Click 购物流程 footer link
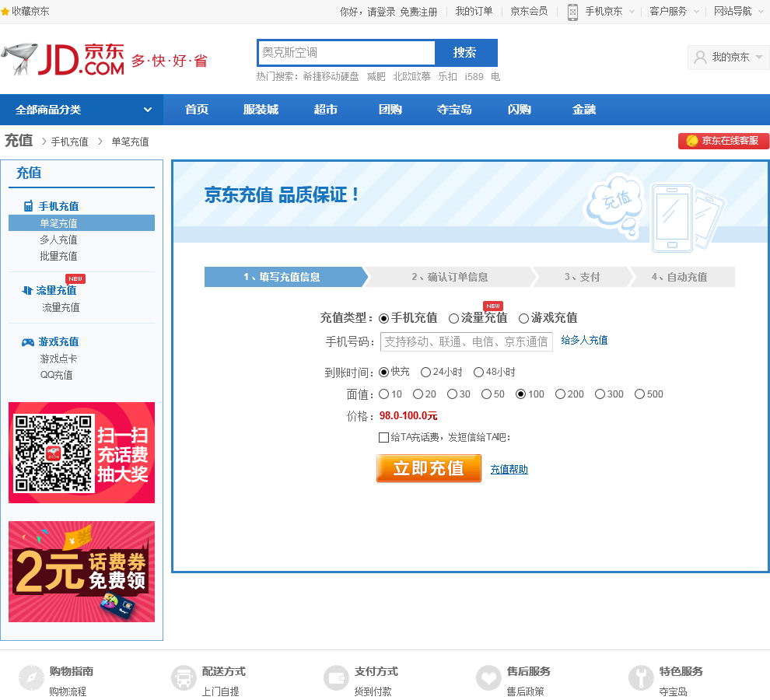Viewport: 770px width, 700px height. pyautogui.click(x=68, y=691)
